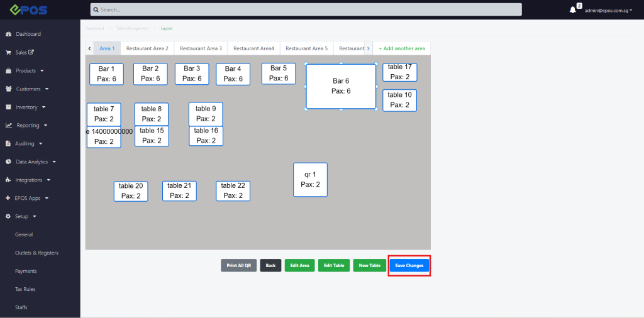Select the Bar 2 table

tap(150, 74)
